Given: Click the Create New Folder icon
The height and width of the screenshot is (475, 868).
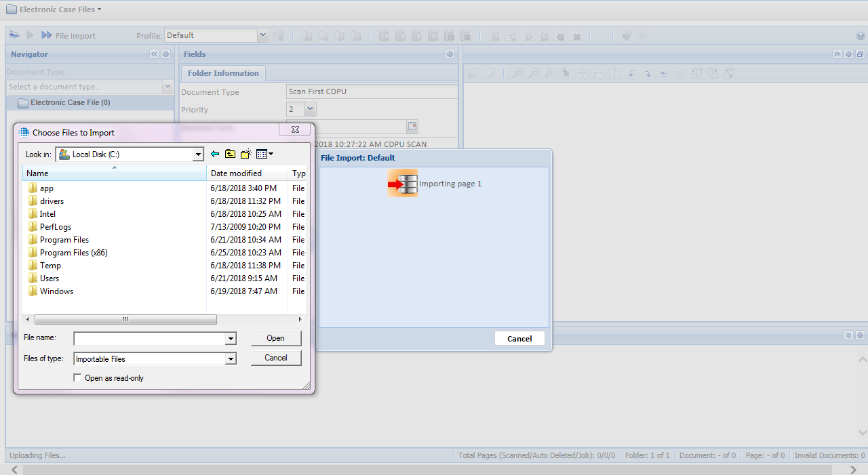Looking at the screenshot, I should pyautogui.click(x=245, y=154).
